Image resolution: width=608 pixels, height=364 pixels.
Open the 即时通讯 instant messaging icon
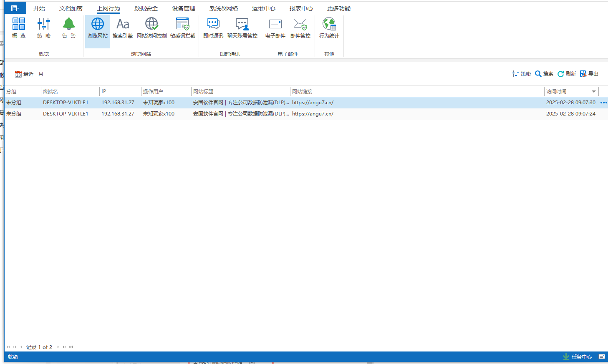pos(213,28)
